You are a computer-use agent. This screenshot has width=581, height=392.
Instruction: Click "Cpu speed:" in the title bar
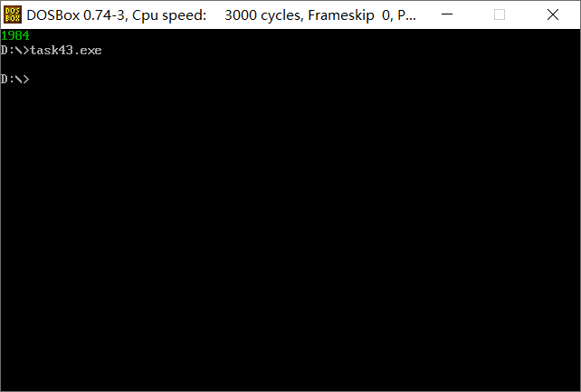(x=169, y=15)
